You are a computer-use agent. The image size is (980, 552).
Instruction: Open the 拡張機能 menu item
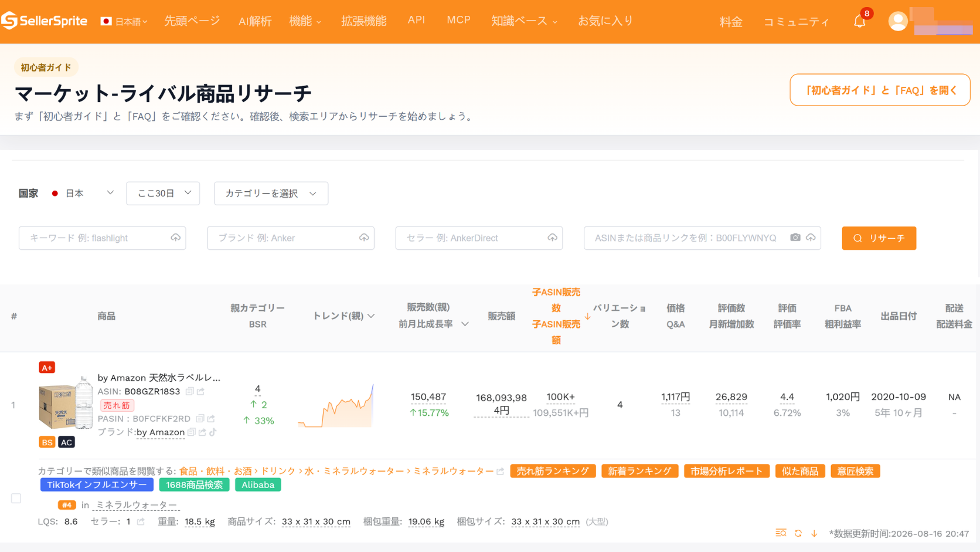tap(364, 21)
